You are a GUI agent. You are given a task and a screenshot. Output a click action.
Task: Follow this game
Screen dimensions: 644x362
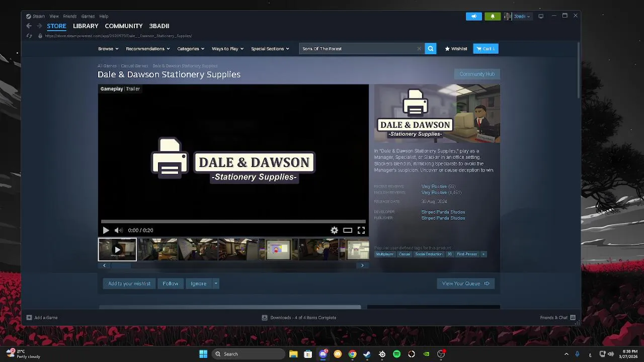pyautogui.click(x=171, y=284)
